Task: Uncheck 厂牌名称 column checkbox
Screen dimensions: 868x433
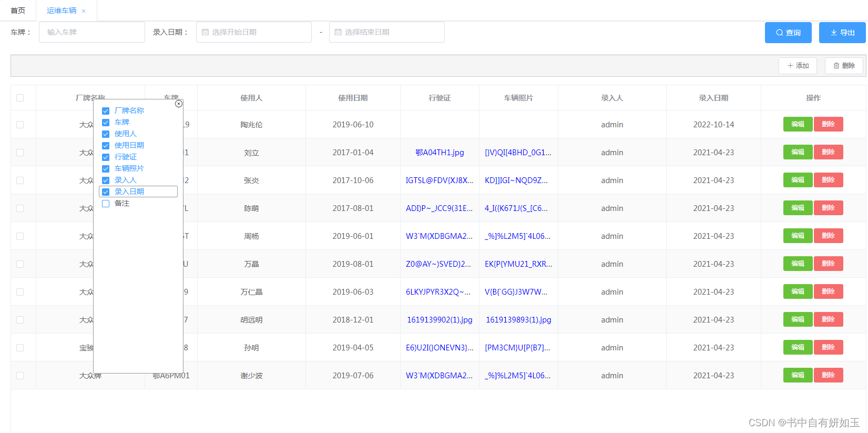Action: point(106,111)
